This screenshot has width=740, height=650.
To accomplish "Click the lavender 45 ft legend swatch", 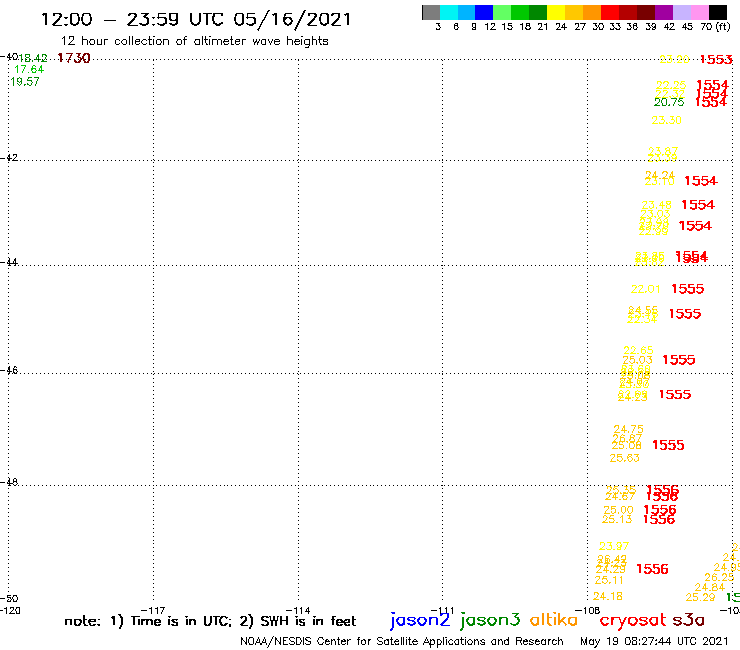I will 681,12.
